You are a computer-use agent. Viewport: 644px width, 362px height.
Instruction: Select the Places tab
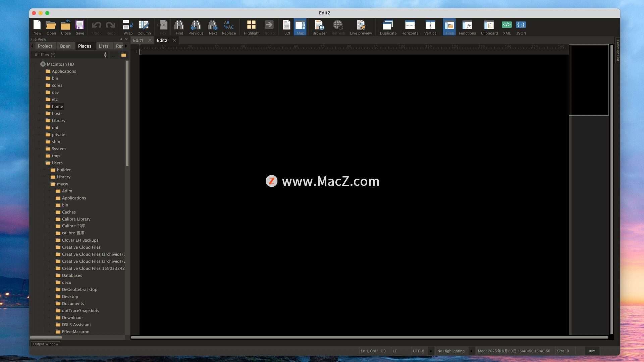(85, 46)
